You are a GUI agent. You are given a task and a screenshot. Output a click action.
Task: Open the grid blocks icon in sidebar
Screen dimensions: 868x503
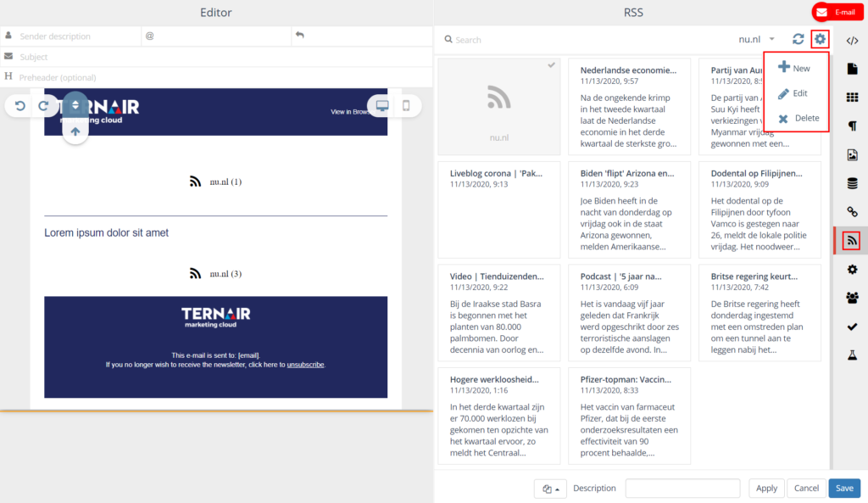[x=852, y=97]
